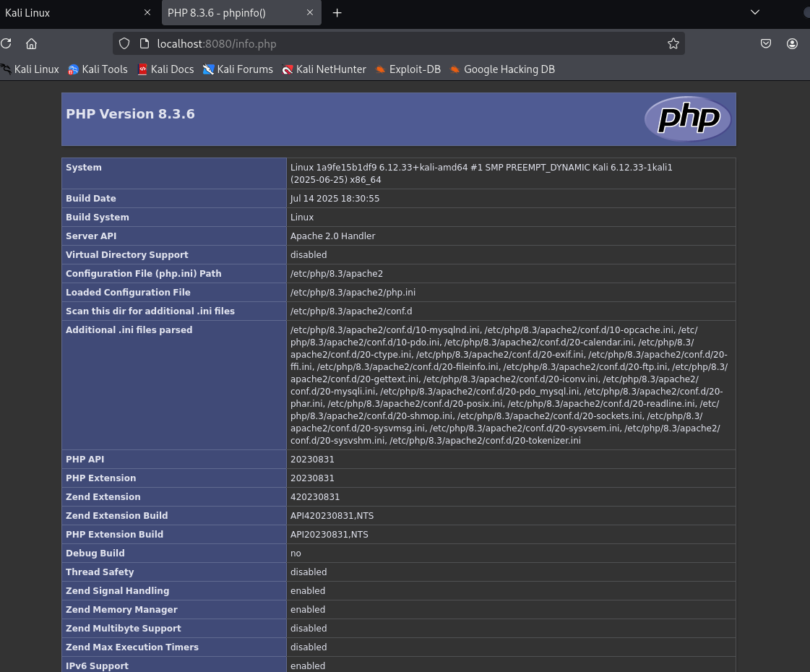The width and height of the screenshot is (810, 672).
Task: Select the Zend Max Execution Timers label
Action: (x=132, y=647)
